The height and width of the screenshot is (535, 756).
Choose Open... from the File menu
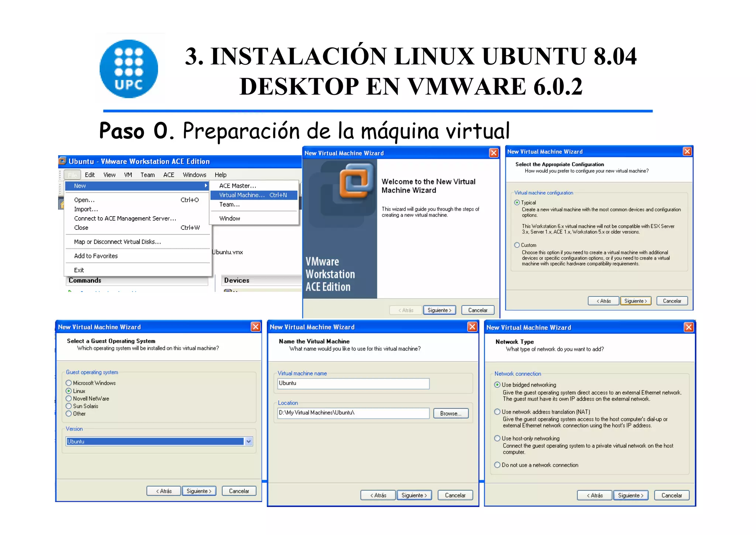137,200
